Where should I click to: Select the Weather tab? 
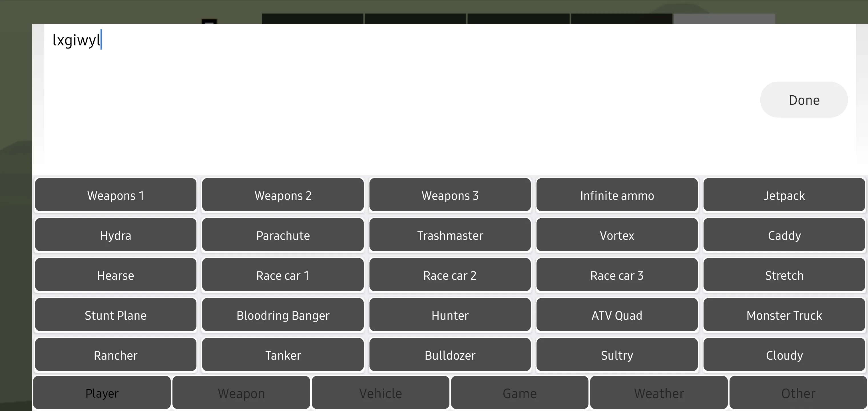(659, 393)
